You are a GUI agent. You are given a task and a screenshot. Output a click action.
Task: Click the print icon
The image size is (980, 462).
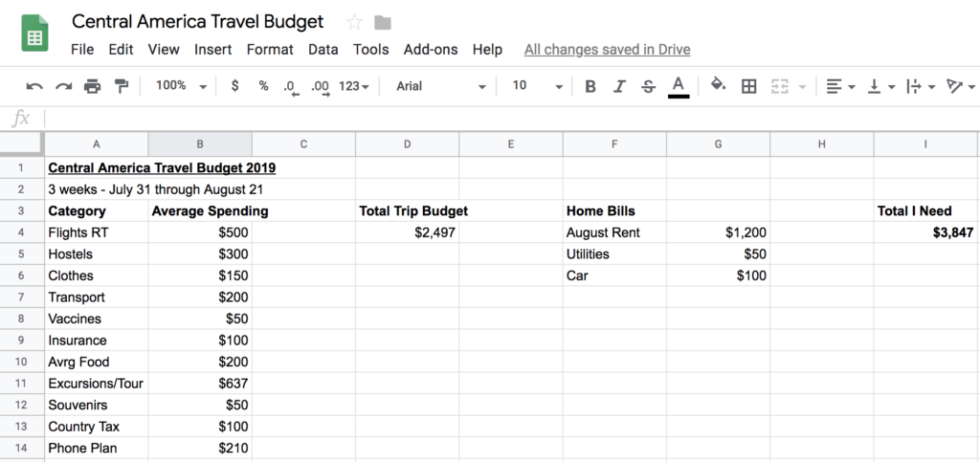click(x=92, y=86)
